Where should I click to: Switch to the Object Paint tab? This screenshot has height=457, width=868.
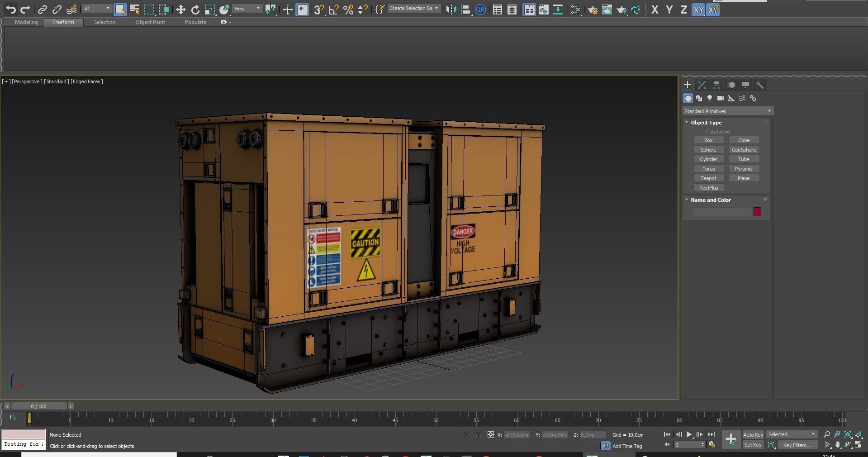pos(150,22)
